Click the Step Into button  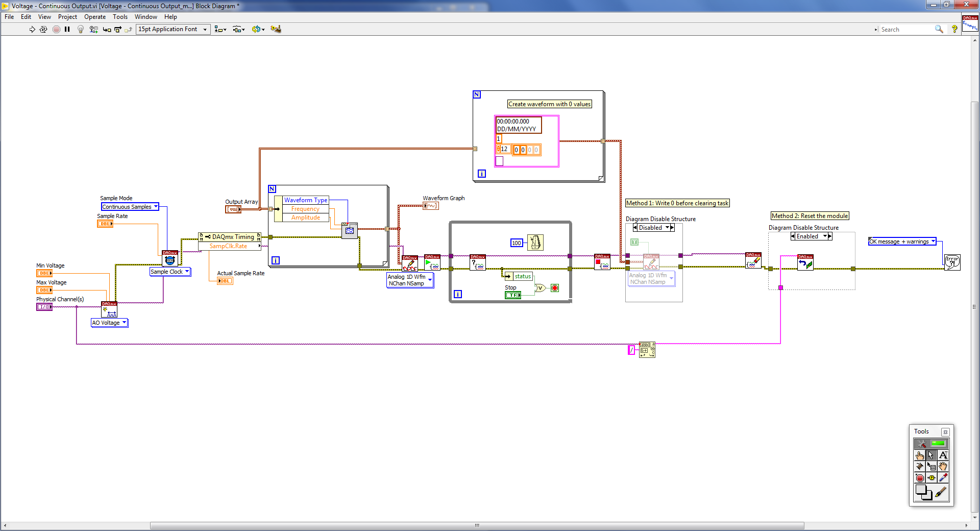(x=107, y=29)
